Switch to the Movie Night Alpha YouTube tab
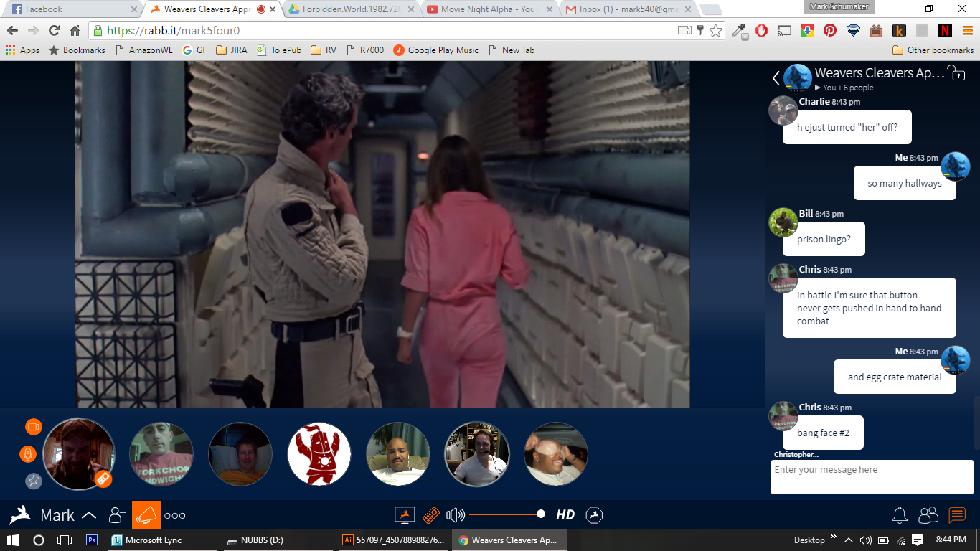Viewport: 980px width, 551px height. point(489,9)
